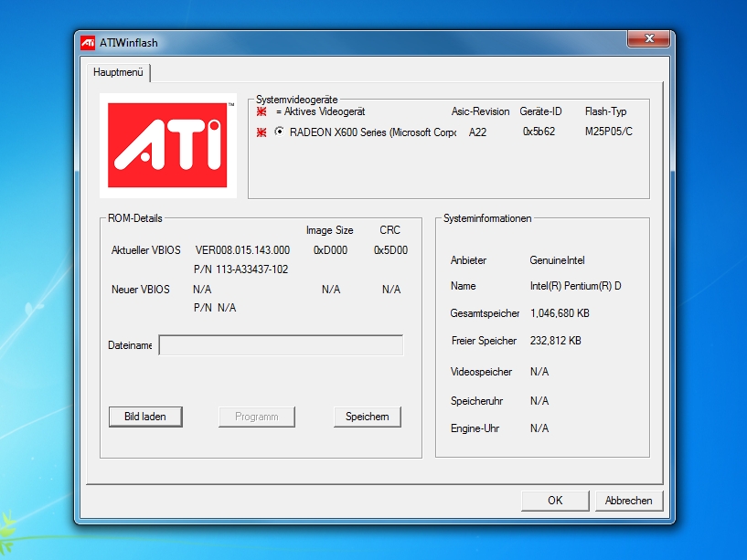Click the Aktueller VBIOS label

pos(145,250)
